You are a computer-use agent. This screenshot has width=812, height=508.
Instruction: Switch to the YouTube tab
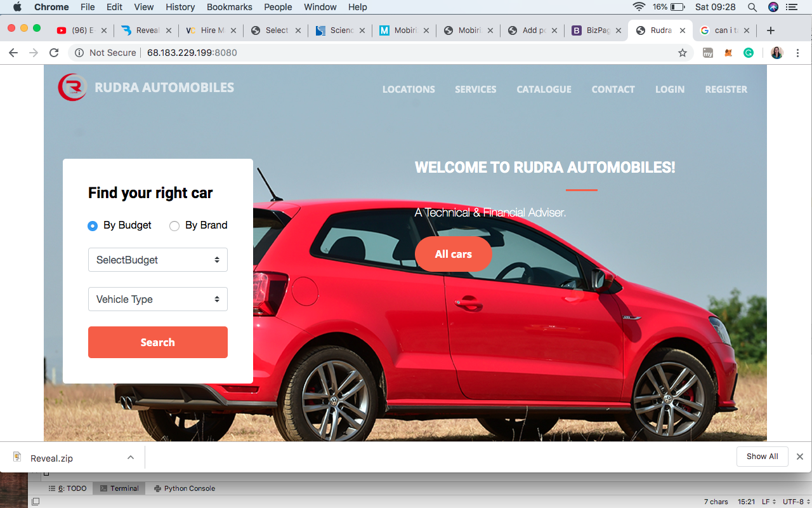click(82, 30)
